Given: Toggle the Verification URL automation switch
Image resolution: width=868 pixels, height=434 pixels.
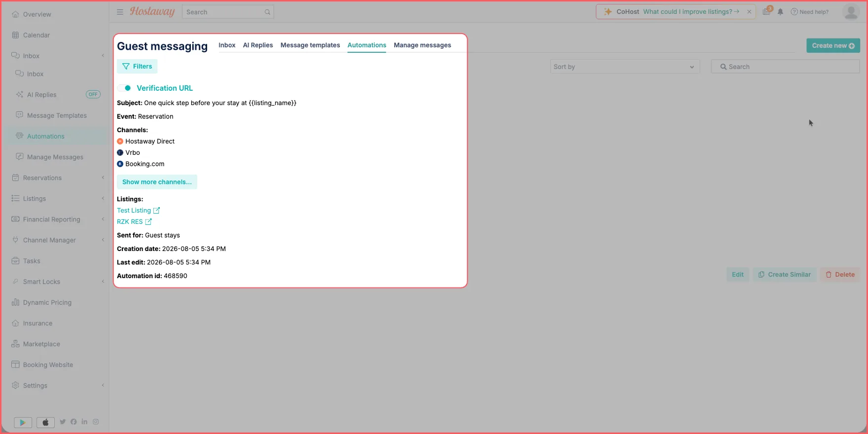Looking at the screenshot, I should (x=124, y=88).
